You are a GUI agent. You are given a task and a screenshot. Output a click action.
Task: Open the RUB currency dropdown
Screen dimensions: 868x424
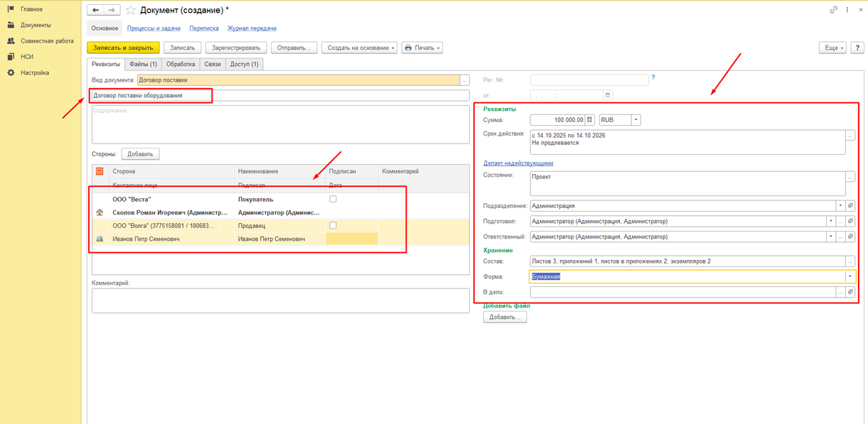click(x=636, y=120)
